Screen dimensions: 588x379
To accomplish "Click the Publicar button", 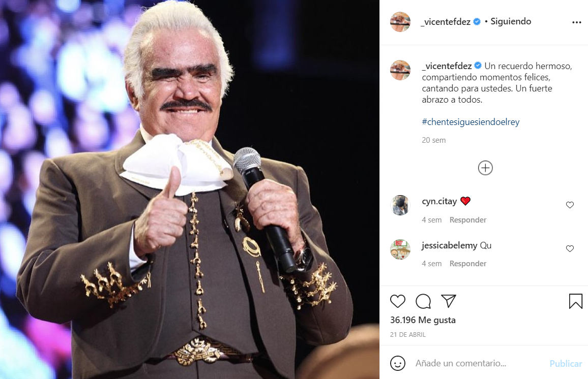I will point(566,364).
